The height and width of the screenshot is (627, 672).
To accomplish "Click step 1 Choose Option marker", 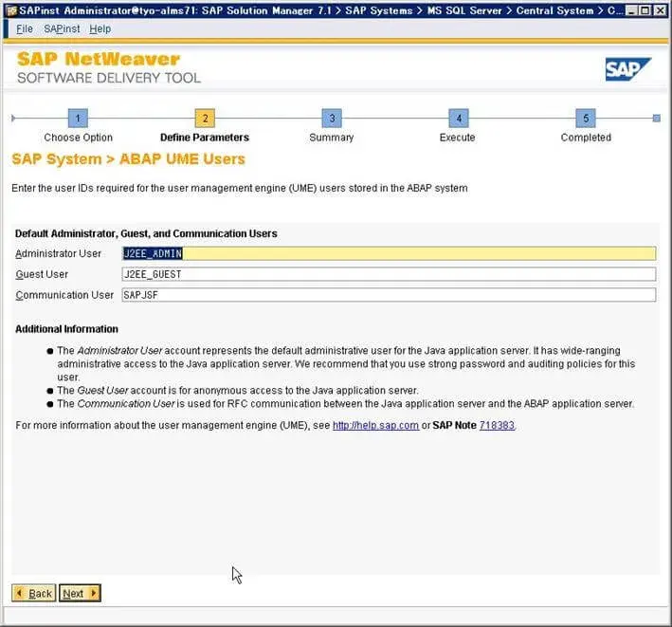I will point(78,118).
